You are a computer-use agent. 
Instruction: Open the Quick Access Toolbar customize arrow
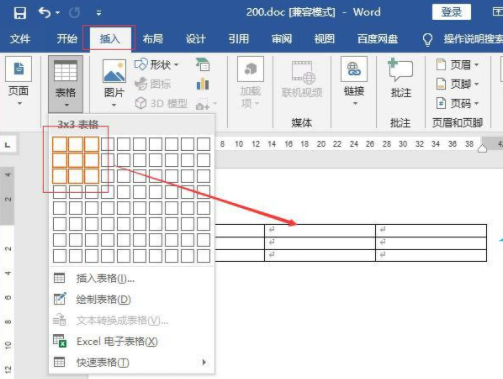point(99,13)
